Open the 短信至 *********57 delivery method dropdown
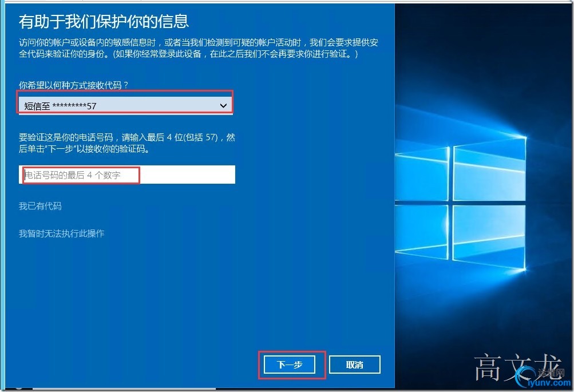 pyautogui.click(x=125, y=106)
